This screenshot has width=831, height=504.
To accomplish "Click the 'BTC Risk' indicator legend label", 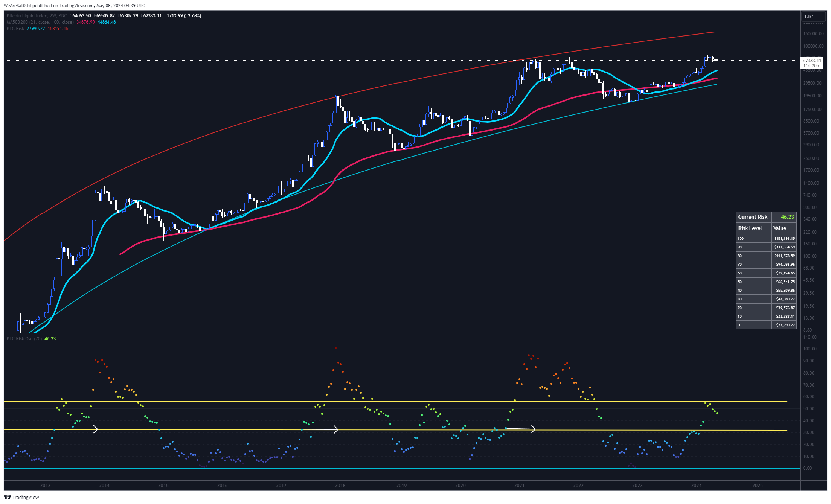I will tap(15, 29).
